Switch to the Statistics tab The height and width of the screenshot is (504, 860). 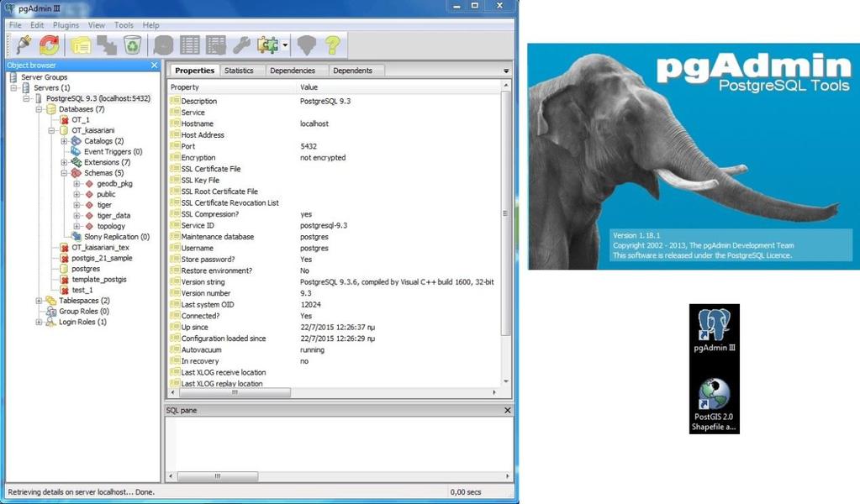(x=239, y=71)
